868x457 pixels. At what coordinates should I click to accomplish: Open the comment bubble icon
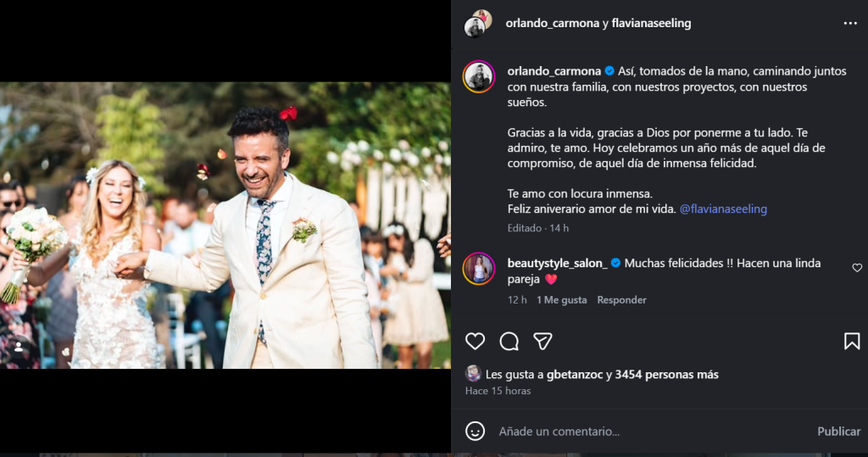[509, 341]
